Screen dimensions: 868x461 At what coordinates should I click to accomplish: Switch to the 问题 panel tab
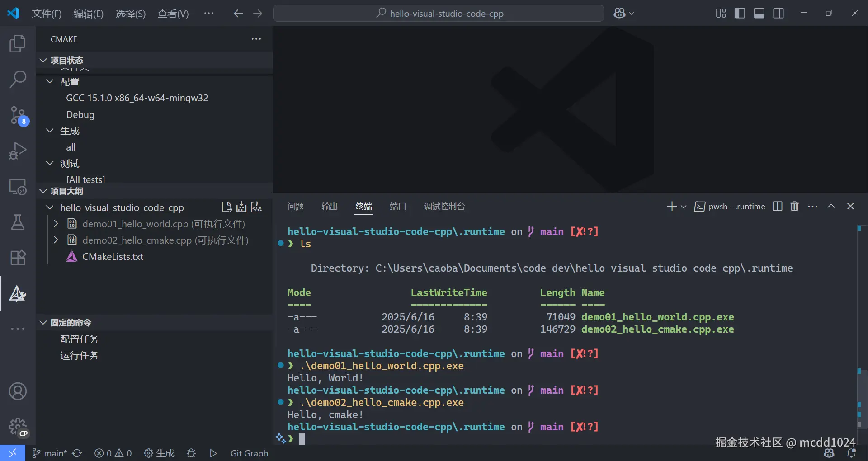point(296,207)
